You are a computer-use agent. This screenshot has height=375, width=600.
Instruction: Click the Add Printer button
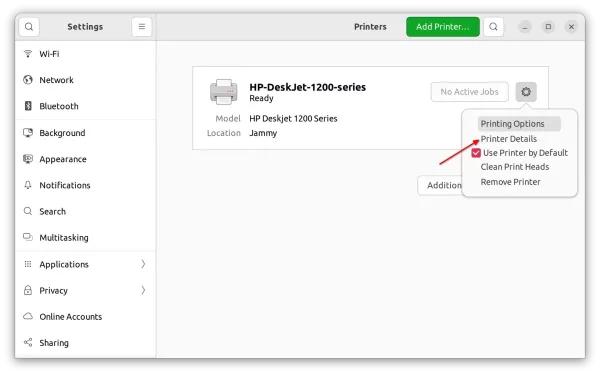click(x=443, y=27)
